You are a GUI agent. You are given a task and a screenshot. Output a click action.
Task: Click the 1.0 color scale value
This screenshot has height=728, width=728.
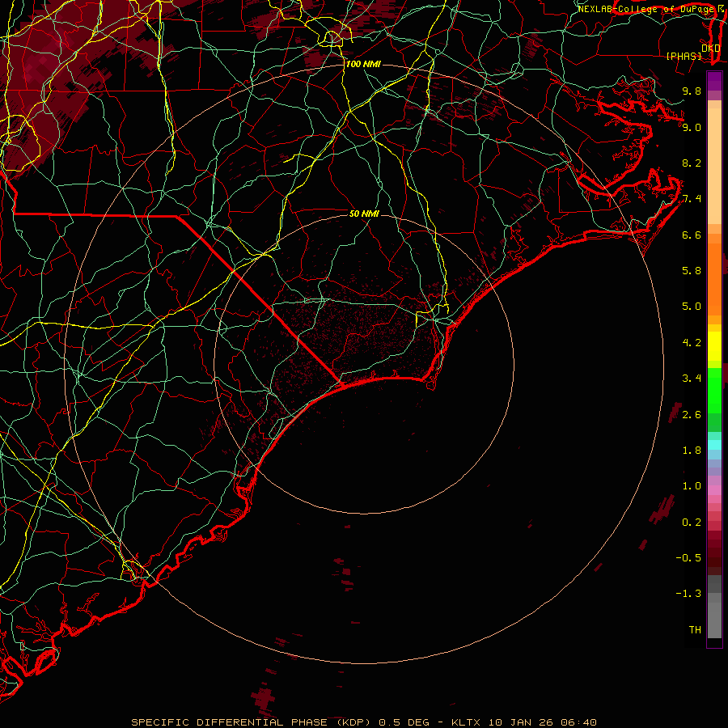point(692,486)
